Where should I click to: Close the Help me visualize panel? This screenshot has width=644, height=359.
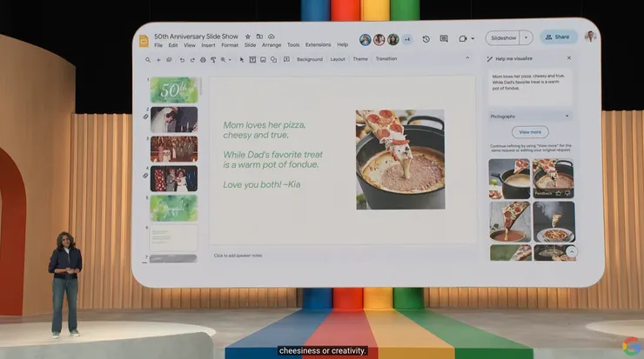569,58
